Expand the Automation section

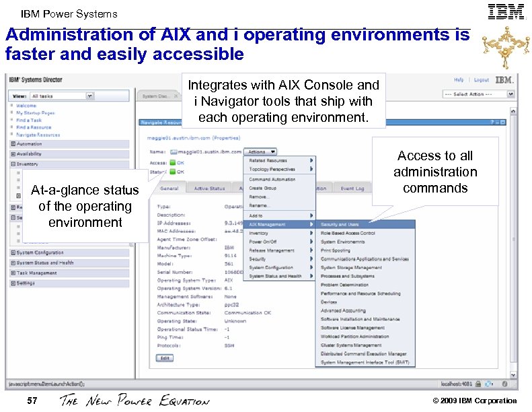13,144
